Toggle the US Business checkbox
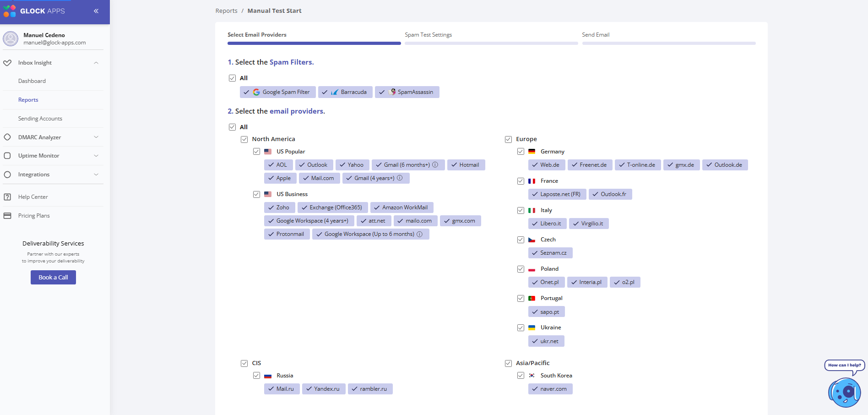 256,194
